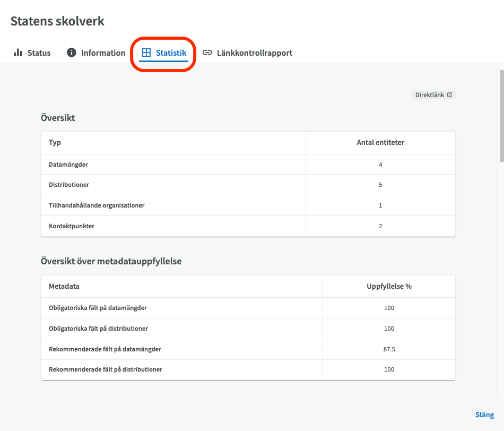Click the Tillhandahållande organisationer row
Image resolution: width=504 pixels, height=431 pixels.
[248, 205]
